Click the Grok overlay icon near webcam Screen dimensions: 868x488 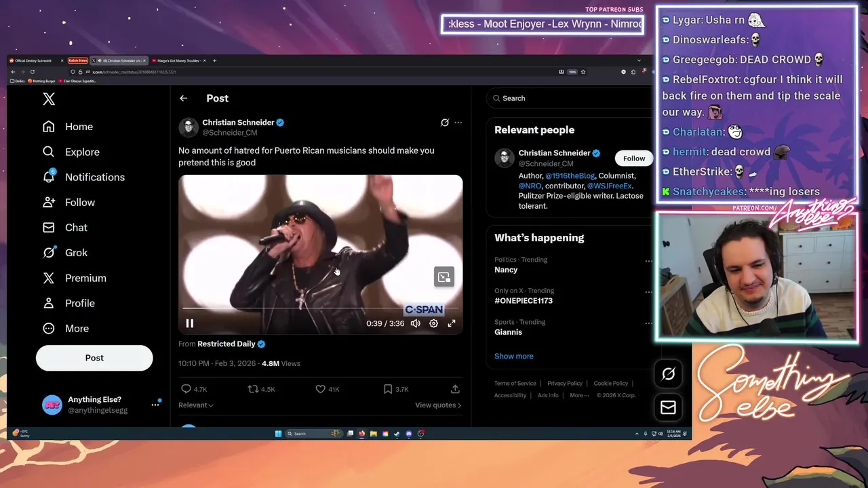(x=668, y=373)
